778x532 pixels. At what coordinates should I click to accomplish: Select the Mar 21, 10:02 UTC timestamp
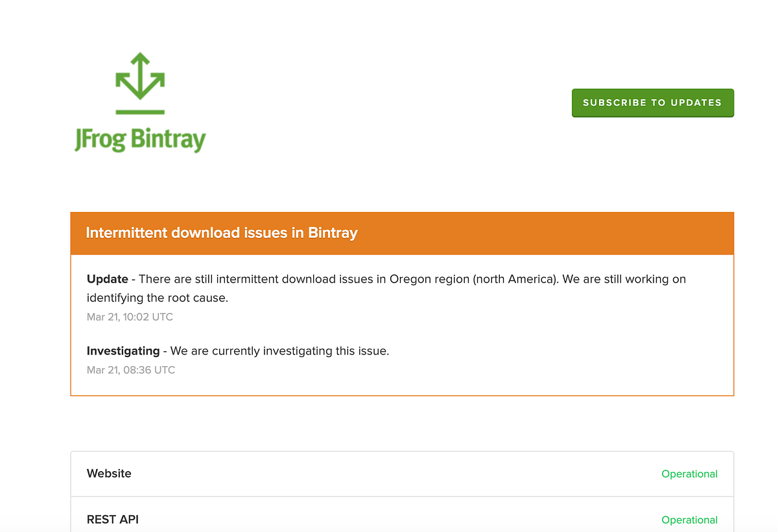click(x=130, y=317)
